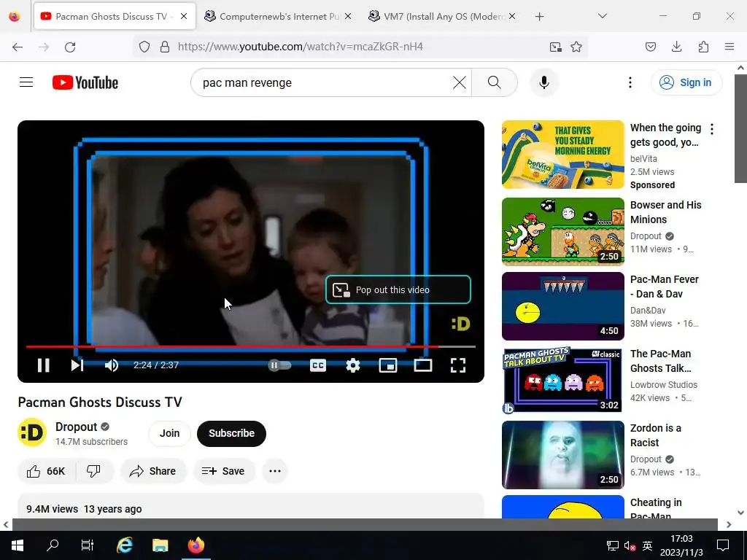Go back with the browser back arrow
747x560 pixels.
click(x=18, y=47)
